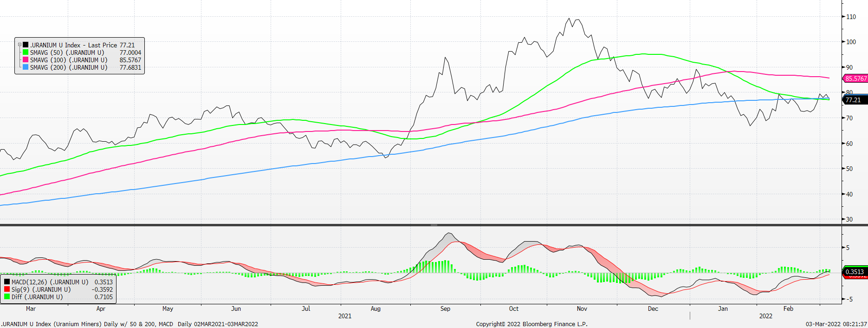Click the Sig(9) value -0.3592
Image resolution: width=868 pixels, height=328 pixels.
click(102, 289)
